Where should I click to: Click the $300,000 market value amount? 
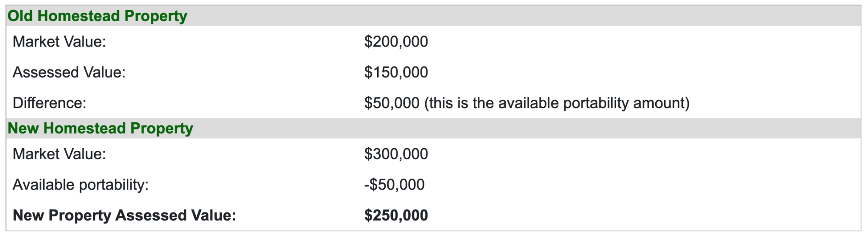[x=396, y=154]
